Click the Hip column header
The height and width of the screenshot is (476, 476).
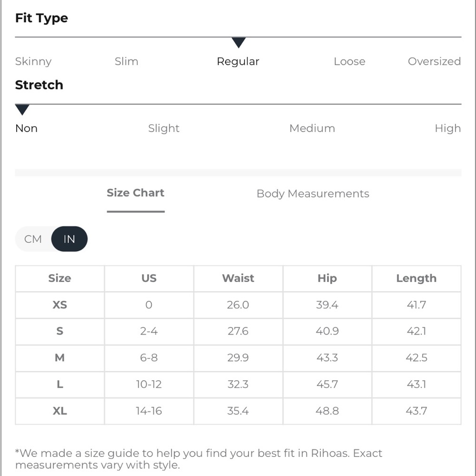click(327, 278)
